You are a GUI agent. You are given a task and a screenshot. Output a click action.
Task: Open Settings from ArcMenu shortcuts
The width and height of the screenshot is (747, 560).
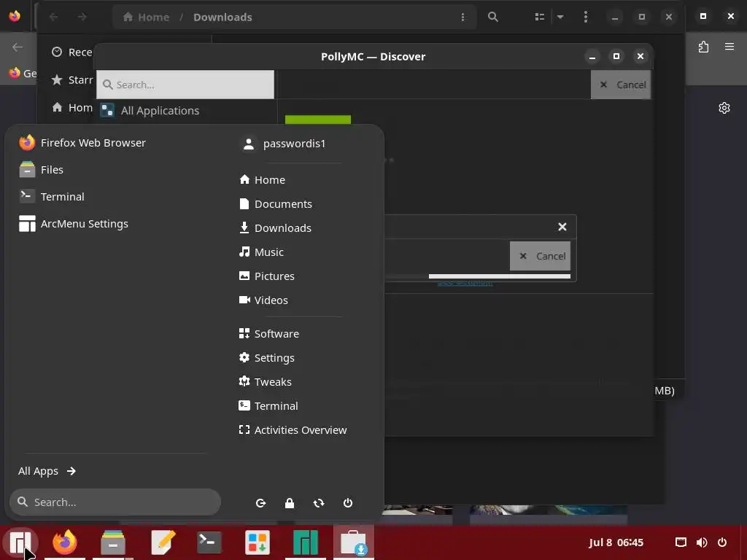point(266,357)
